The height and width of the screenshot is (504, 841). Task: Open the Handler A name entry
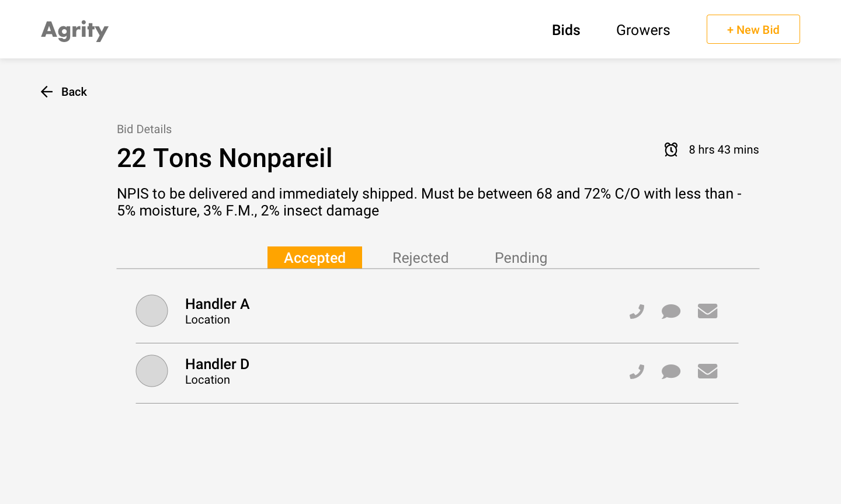217,304
